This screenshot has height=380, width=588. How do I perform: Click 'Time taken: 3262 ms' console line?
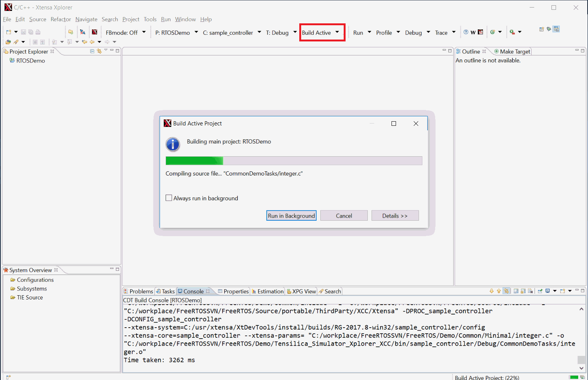[159, 360]
